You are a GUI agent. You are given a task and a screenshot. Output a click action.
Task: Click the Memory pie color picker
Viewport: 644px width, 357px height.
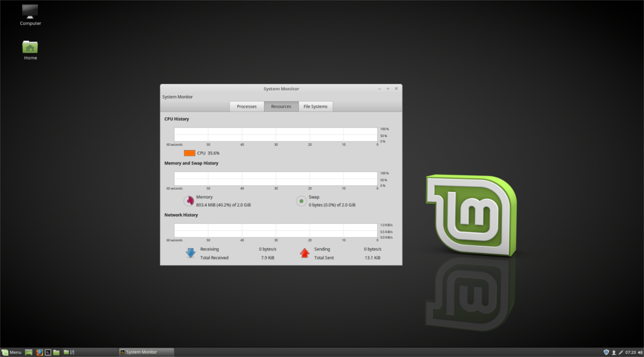point(189,201)
